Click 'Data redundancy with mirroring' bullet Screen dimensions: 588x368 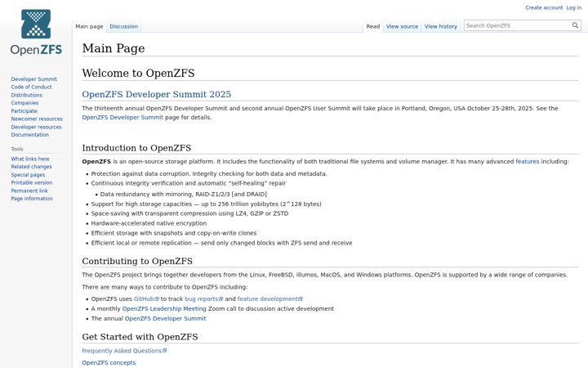[x=184, y=194]
